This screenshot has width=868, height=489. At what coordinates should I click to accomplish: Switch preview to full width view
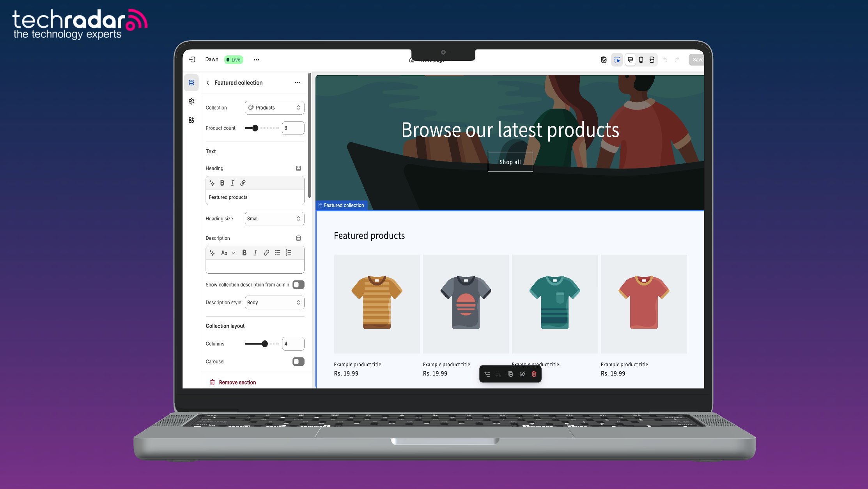[652, 60]
